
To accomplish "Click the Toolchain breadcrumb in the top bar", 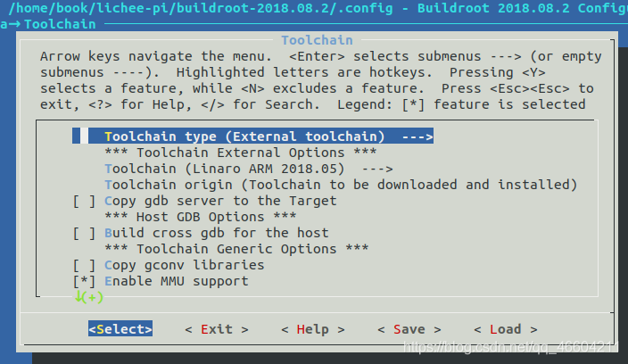I will pyautogui.click(x=60, y=24).
